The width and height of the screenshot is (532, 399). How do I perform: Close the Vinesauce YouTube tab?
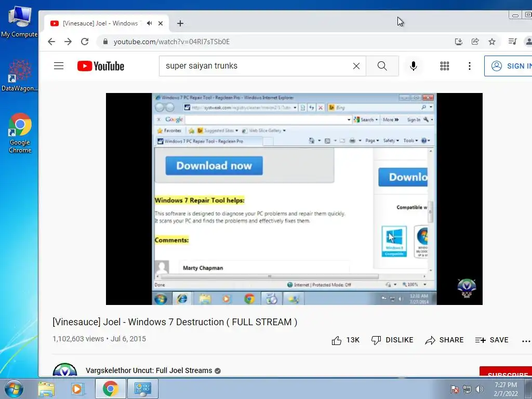pos(161,23)
